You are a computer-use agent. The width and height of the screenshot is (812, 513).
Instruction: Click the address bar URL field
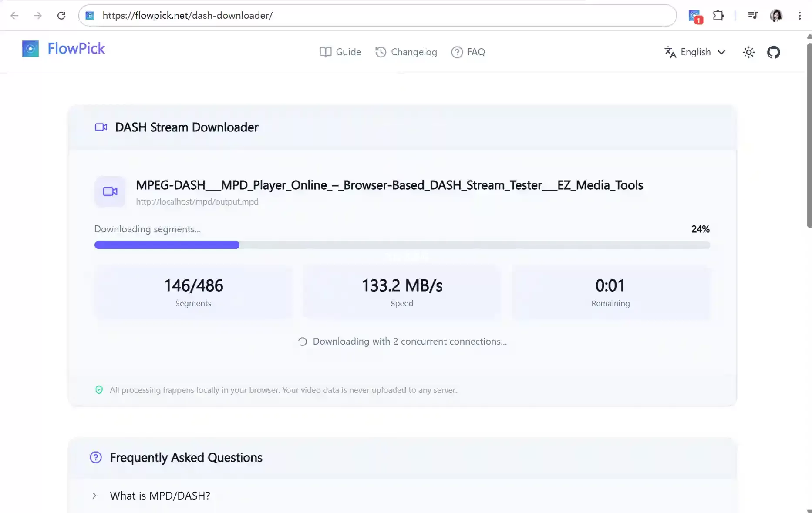click(x=377, y=16)
